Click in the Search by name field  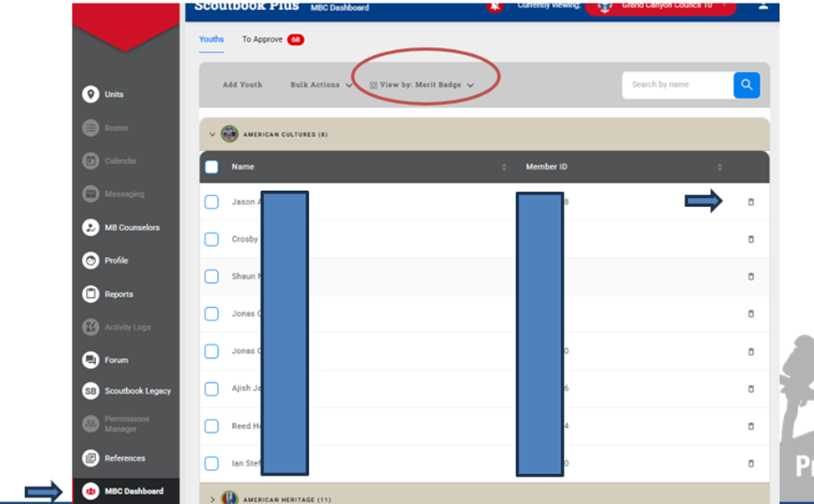point(678,84)
